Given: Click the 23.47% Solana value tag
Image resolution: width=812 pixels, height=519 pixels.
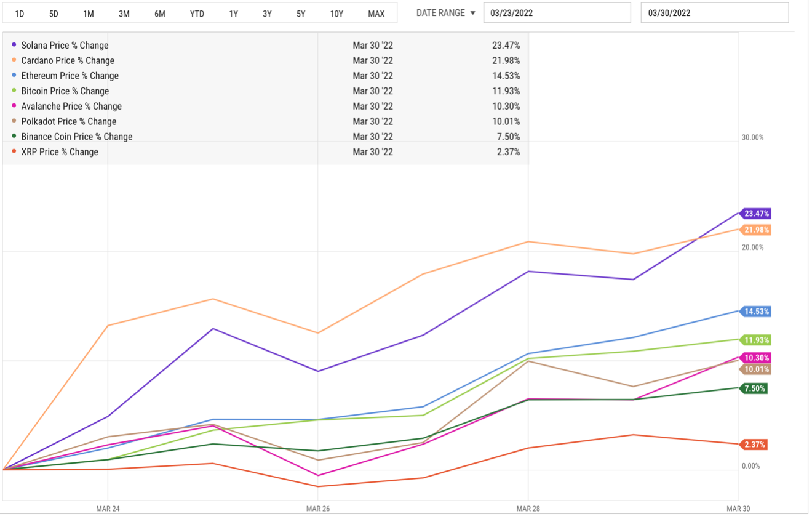Looking at the screenshot, I should click(756, 214).
